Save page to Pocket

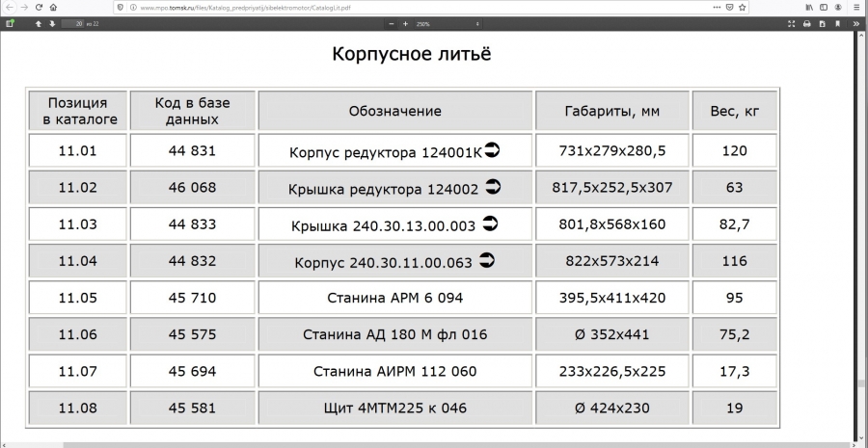click(729, 7)
